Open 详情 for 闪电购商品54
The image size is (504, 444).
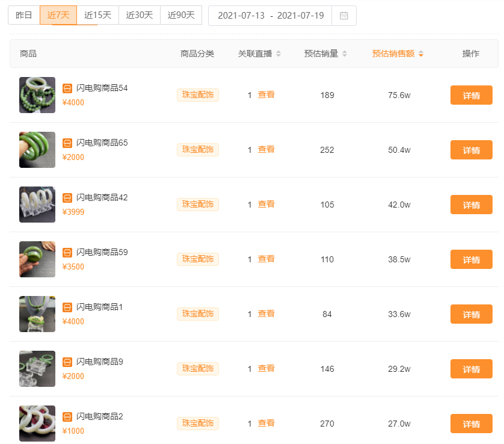pyautogui.click(x=471, y=95)
